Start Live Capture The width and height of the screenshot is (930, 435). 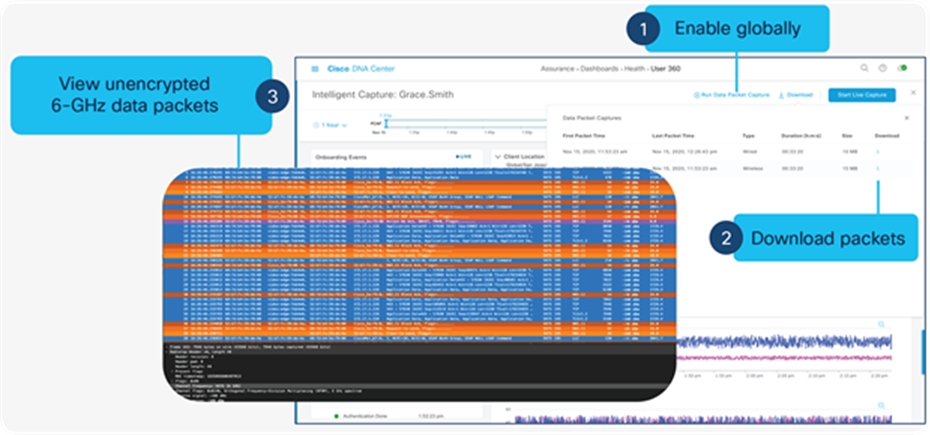click(x=862, y=95)
